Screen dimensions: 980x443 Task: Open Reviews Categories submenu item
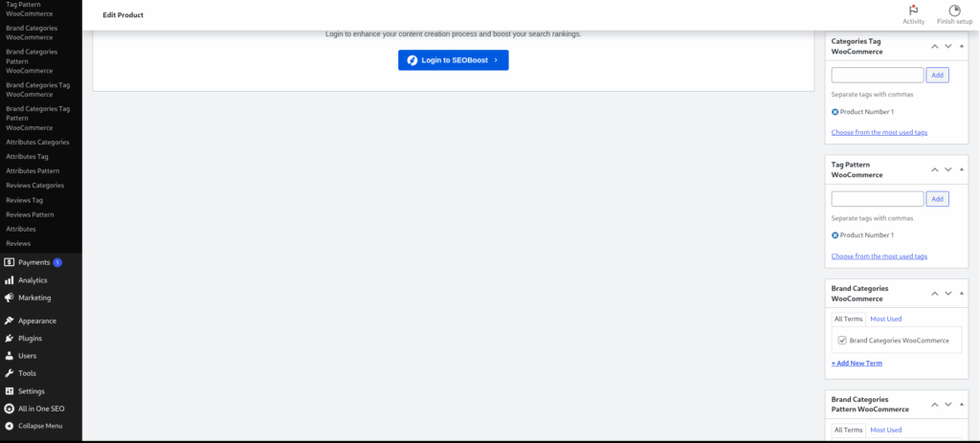pyautogui.click(x=35, y=186)
